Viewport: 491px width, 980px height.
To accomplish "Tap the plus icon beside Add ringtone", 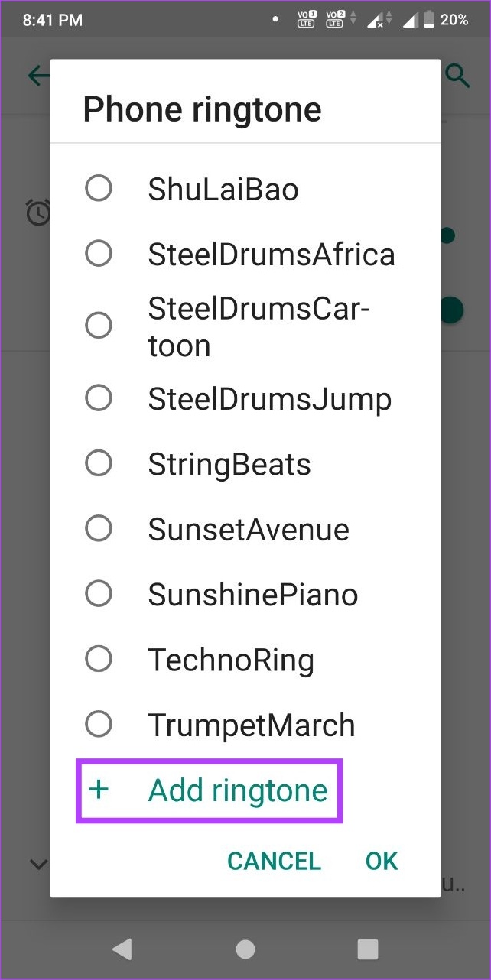I will click(x=99, y=790).
